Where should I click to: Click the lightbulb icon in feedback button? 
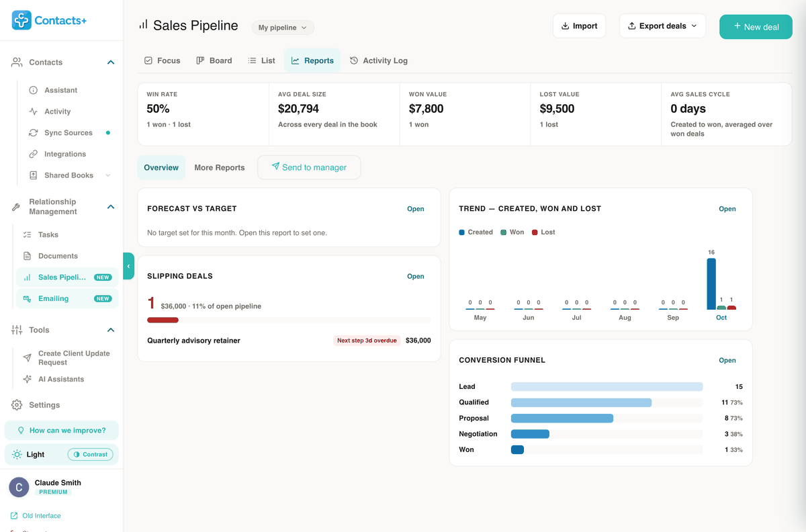(21, 431)
